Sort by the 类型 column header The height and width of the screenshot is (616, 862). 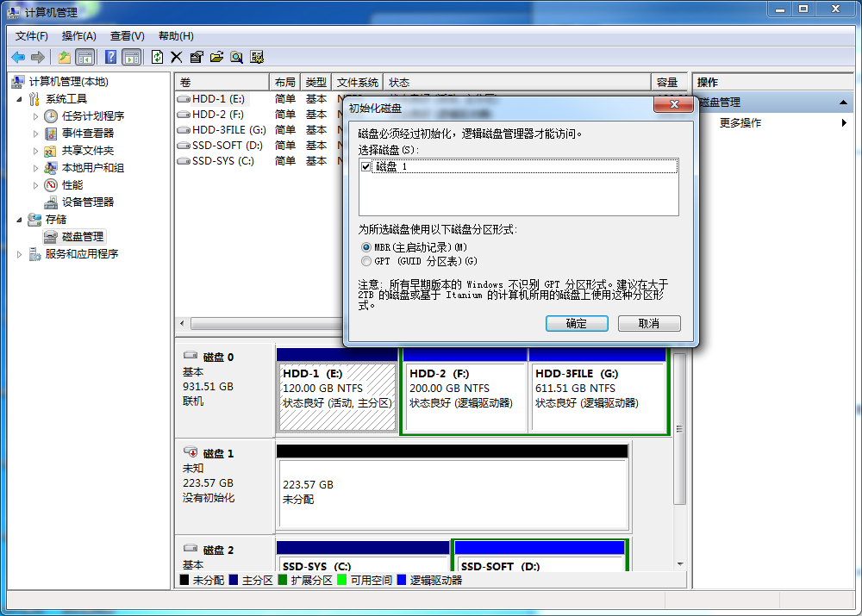pyautogui.click(x=316, y=83)
